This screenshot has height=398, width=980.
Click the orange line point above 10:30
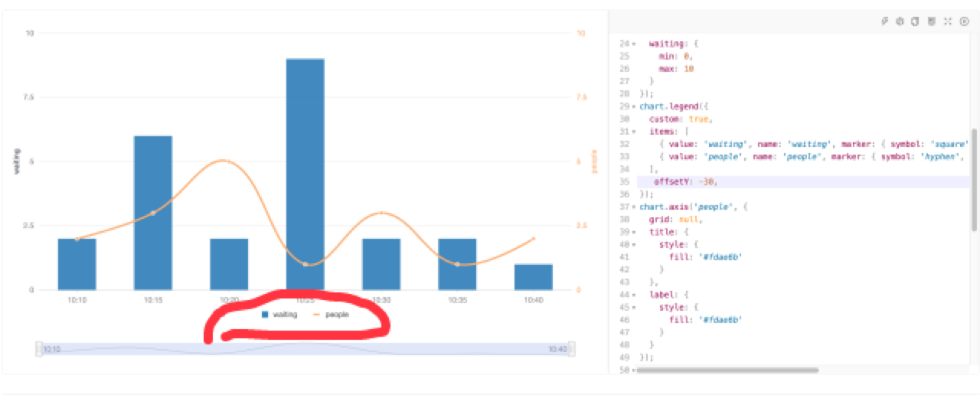(x=381, y=213)
